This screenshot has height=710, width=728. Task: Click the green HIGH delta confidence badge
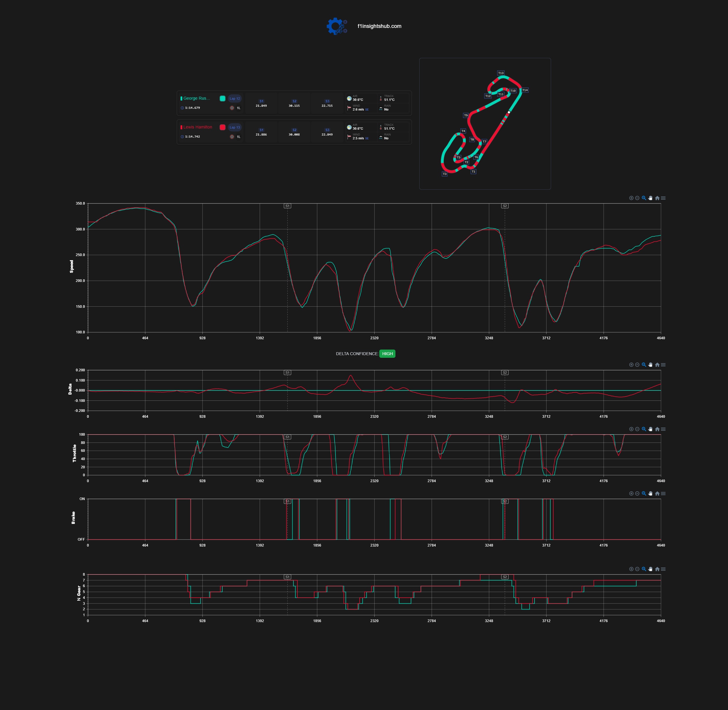387,353
